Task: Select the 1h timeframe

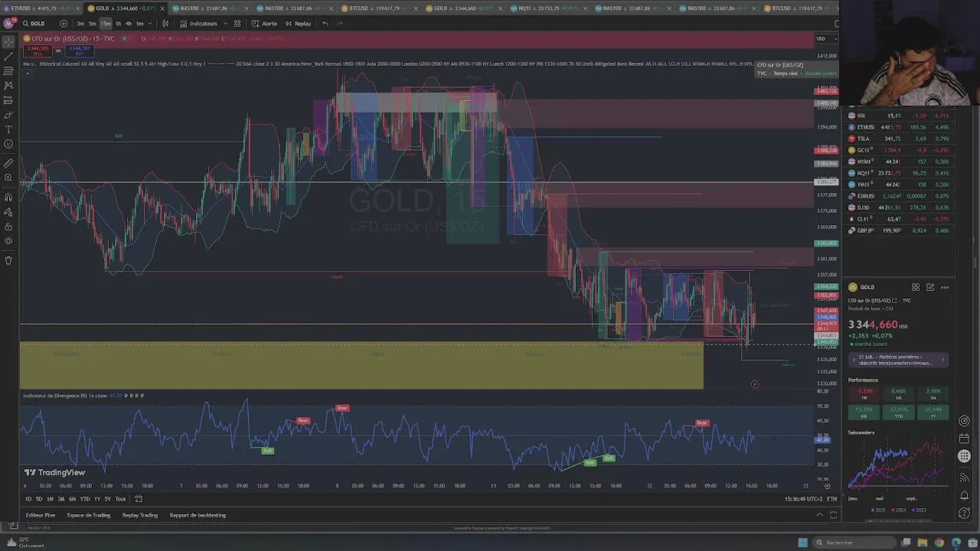Action: 118,24
